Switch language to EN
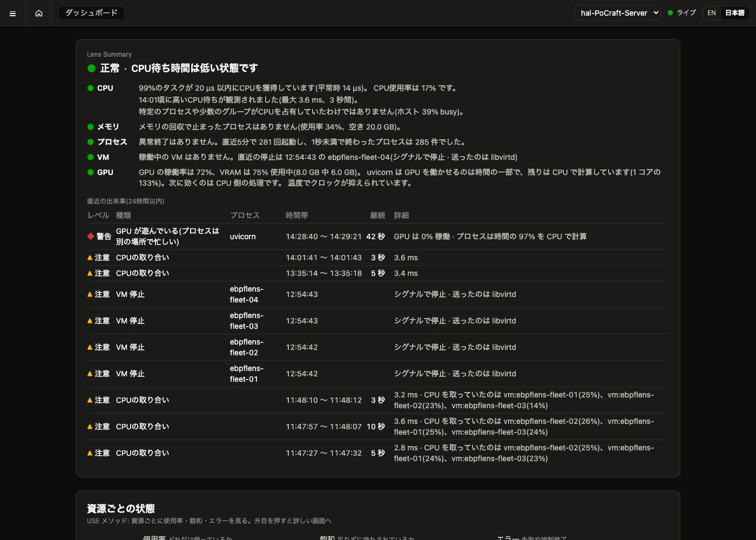 click(x=712, y=13)
